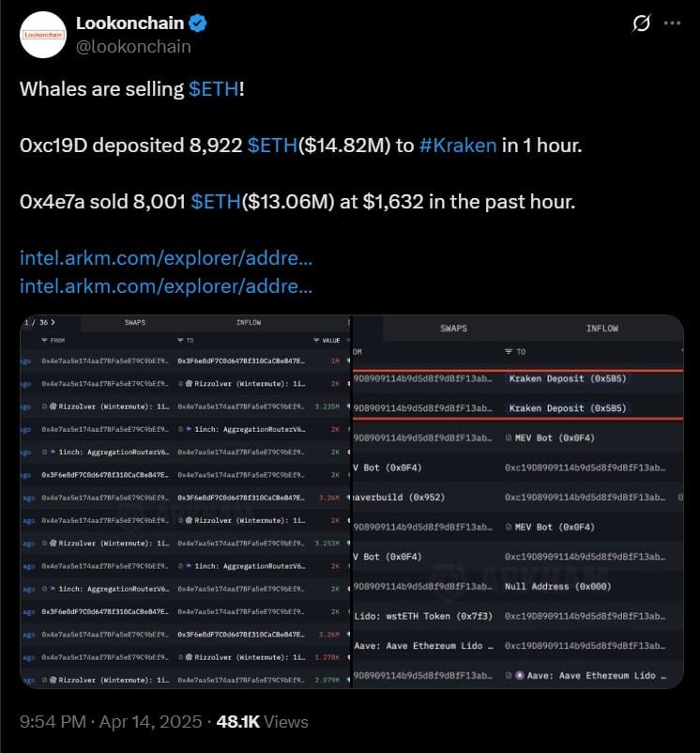The width and height of the screenshot is (700, 753).
Task: Select the SWAPS tab in left image
Action: click(x=134, y=323)
